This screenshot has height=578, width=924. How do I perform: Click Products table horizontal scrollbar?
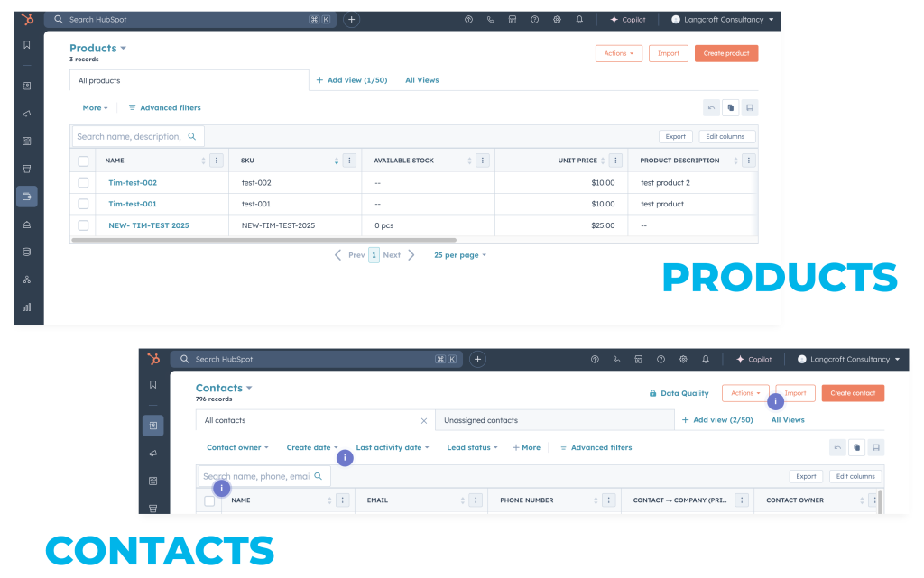click(x=263, y=240)
